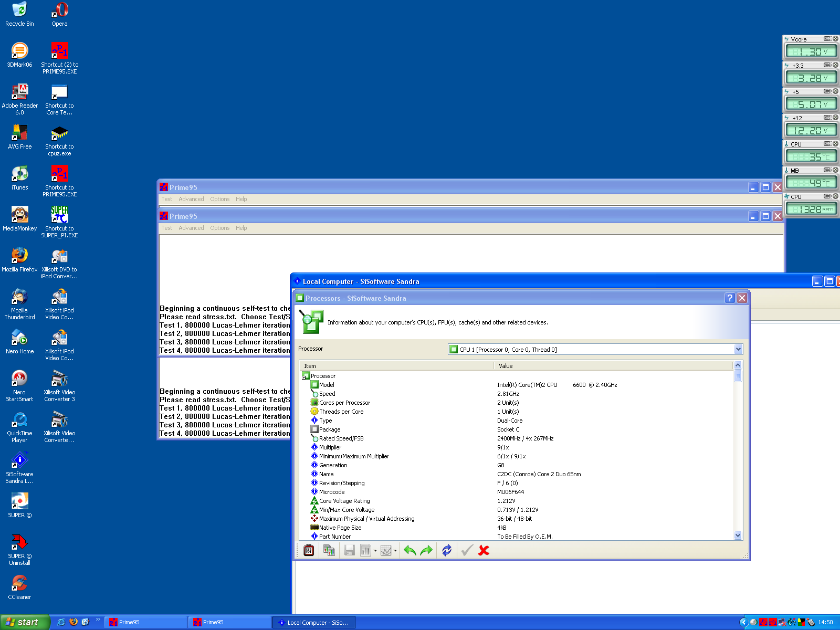Click the list's scroll down arrow
This screenshot has height=630, width=840.
738,535
